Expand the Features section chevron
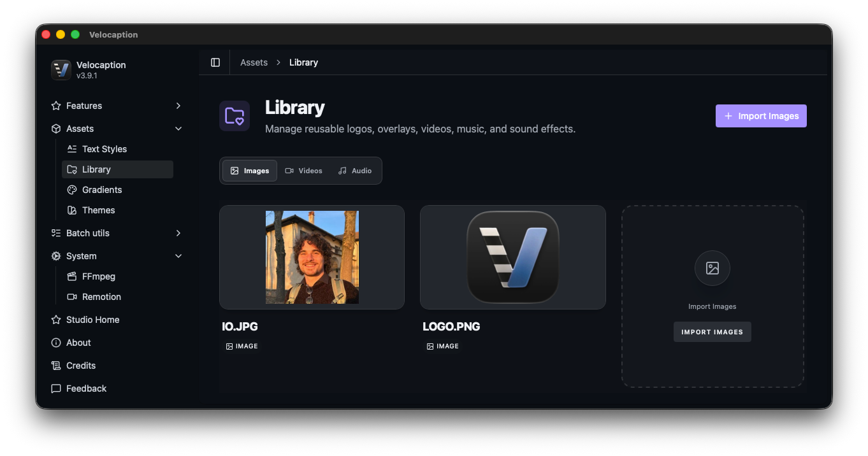The height and width of the screenshot is (456, 868). [178, 106]
